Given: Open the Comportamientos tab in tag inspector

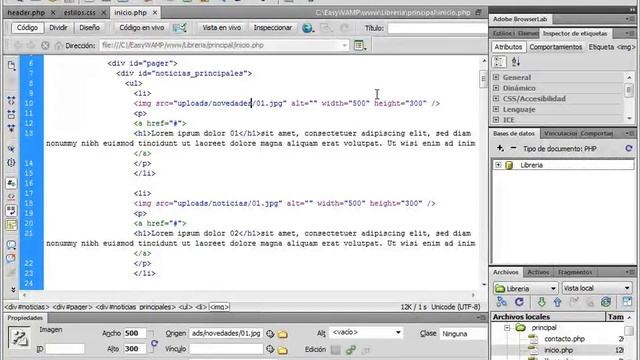Looking at the screenshot, I should [556, 47].
